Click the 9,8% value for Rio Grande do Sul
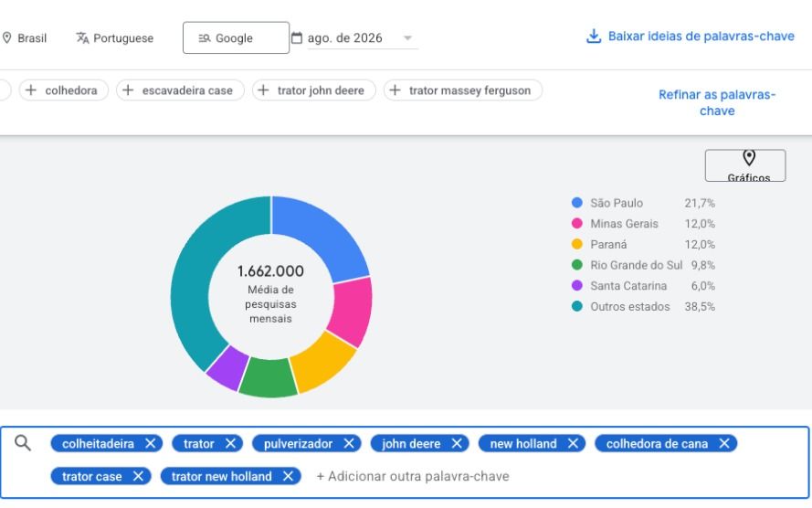 pyautogui.click(x=702, y=265)
